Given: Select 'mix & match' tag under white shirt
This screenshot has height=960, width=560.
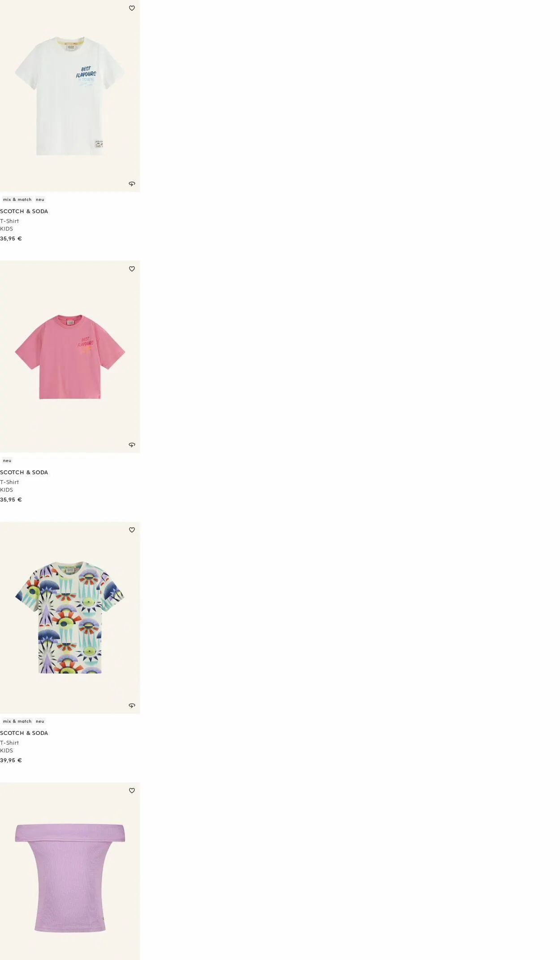Looking at the screenshot, I should pyautogui.click(x=17, y=200).
